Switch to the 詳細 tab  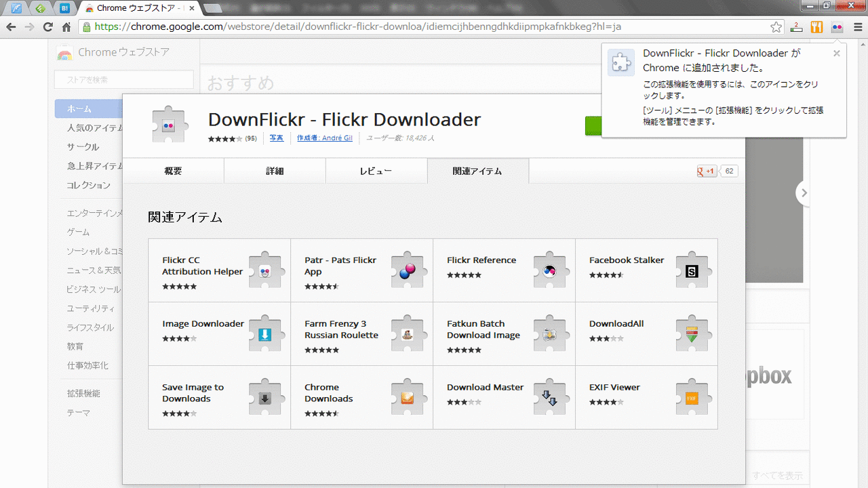point(275,171)
